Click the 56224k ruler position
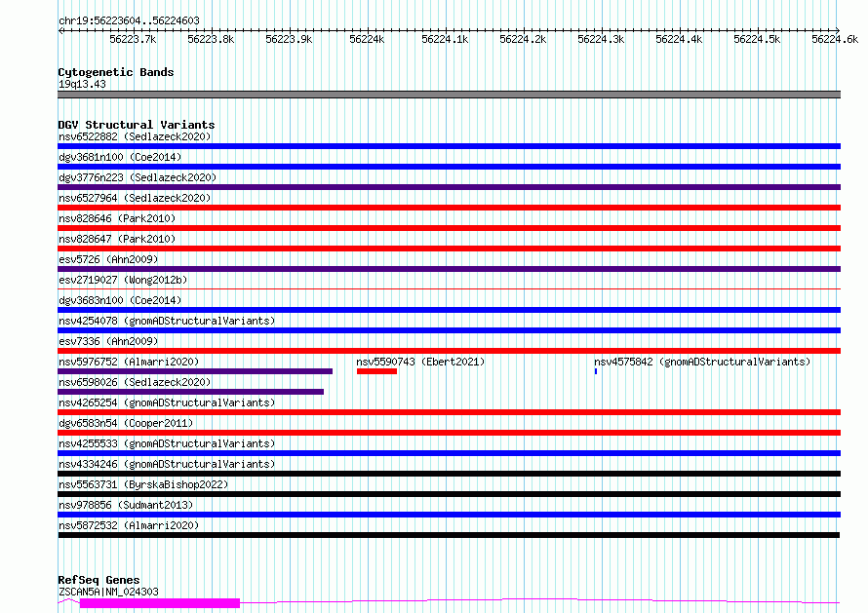 367,39
